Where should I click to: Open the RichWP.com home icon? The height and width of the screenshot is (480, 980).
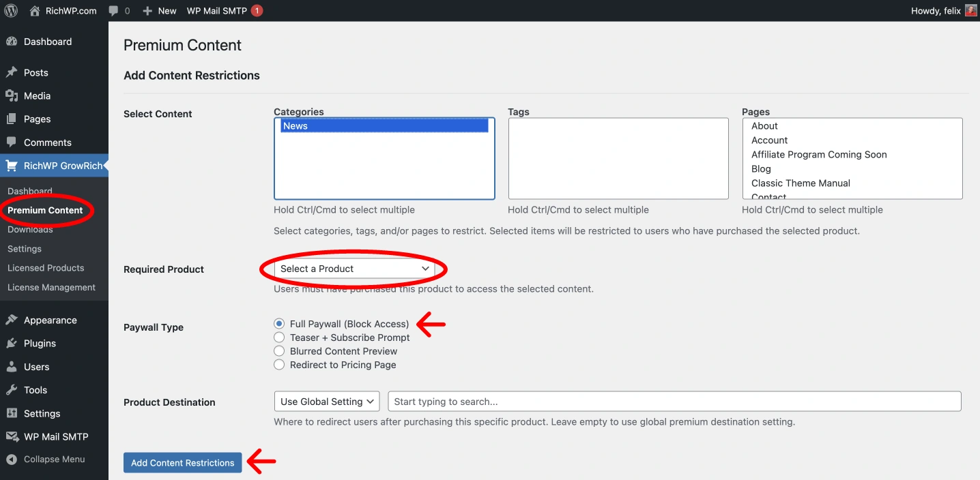(x=35, y=11)
